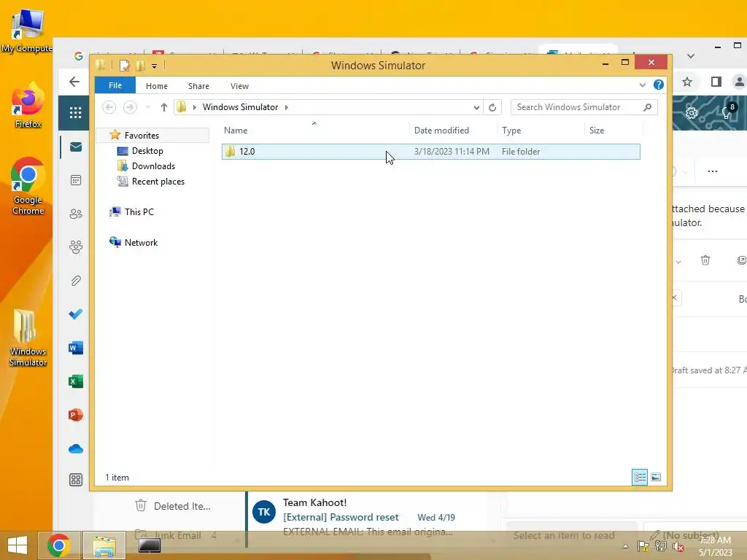Click the search magnifier icon
The height and width of the screenshot is (560, 747).
pyautogui.click(x=647, y=107)
